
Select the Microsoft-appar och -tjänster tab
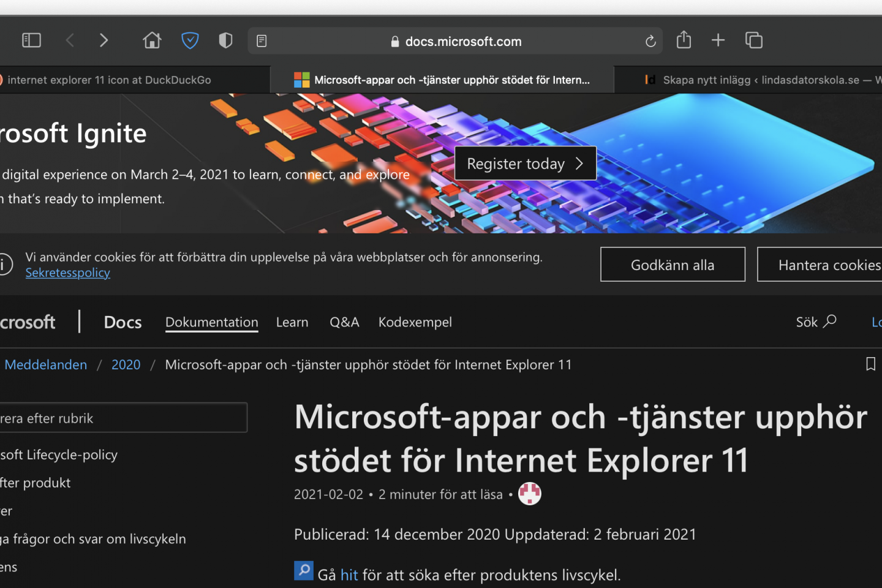pyautogui.click(x=442, y=80)
